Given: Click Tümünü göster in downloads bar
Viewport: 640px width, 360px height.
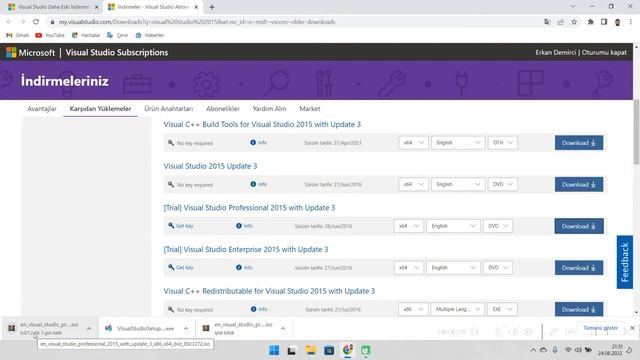Looking at the screenshot, I should [600, 328].
